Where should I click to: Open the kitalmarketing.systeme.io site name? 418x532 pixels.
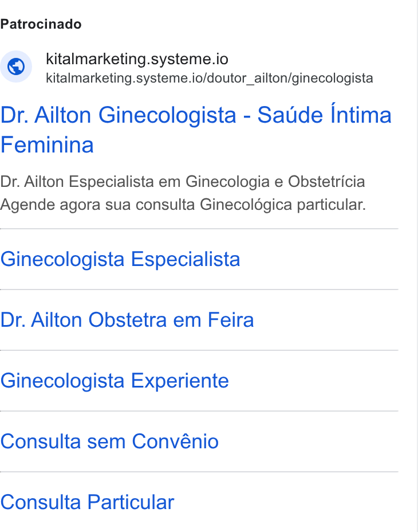[137, 59]
